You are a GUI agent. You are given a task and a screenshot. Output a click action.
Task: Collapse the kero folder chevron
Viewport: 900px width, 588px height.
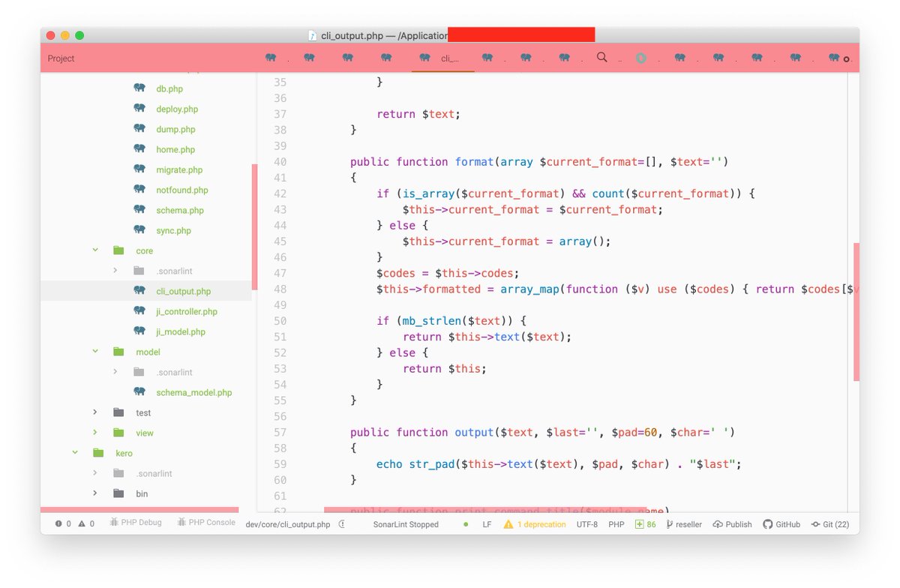75,453
